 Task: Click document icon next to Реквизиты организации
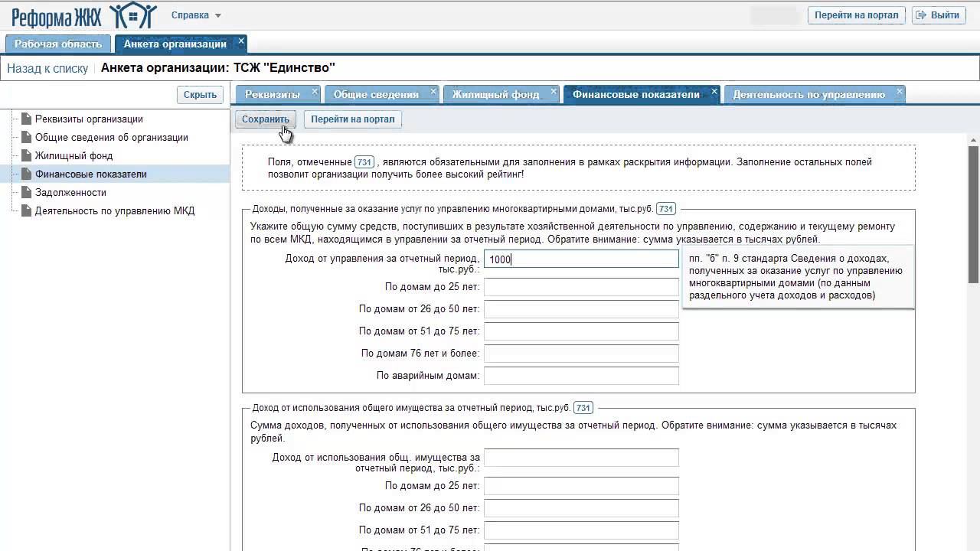[x=27, y=119]
